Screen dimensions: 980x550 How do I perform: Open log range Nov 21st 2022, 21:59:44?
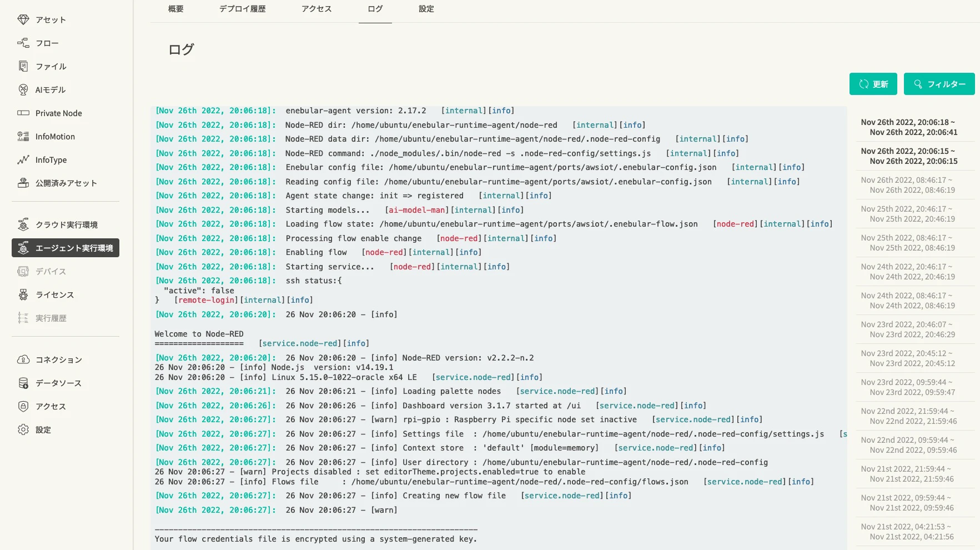coord(915,474)
